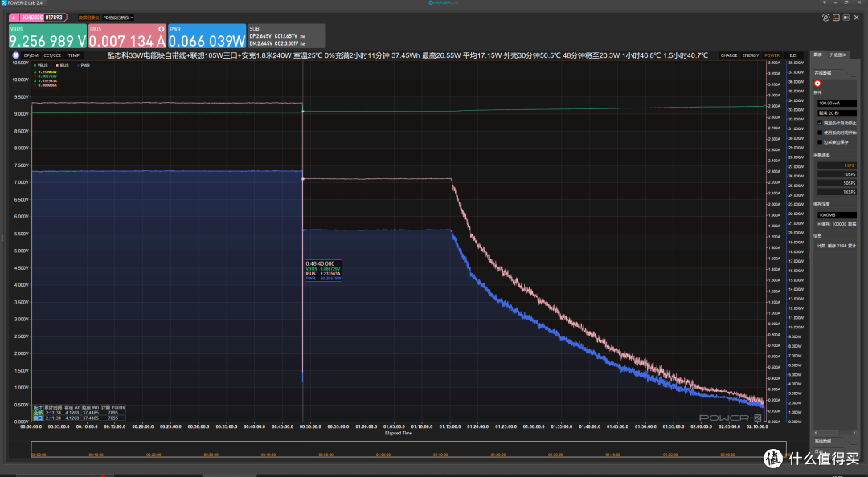Toggle PWR series in chart legend
The height and width of the screenshot is (477, 868).
pyautogui.click(x=83, y=65)
